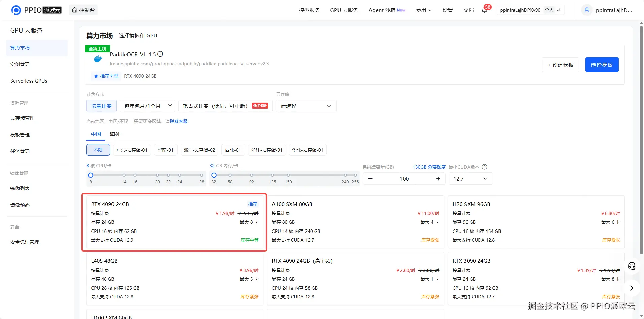Click the 推荐卡型 tag
The image size is (644, 319).
106,76
